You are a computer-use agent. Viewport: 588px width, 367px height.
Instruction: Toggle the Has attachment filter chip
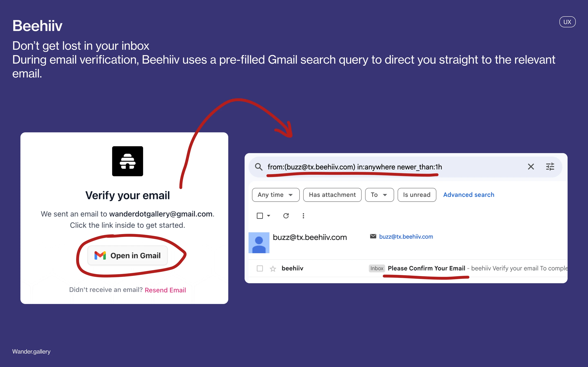pos(332,195)
